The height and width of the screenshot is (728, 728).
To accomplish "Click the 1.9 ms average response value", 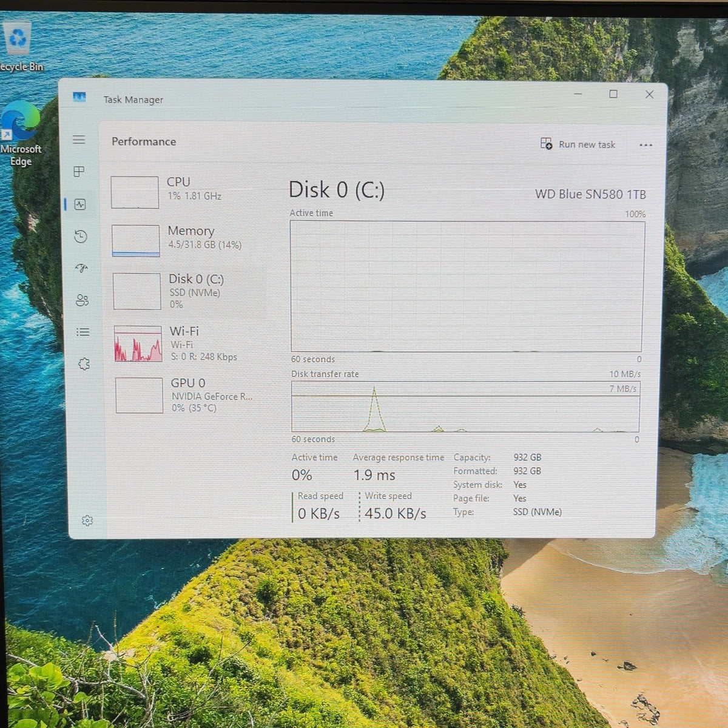I will click(x=374, y=475).
